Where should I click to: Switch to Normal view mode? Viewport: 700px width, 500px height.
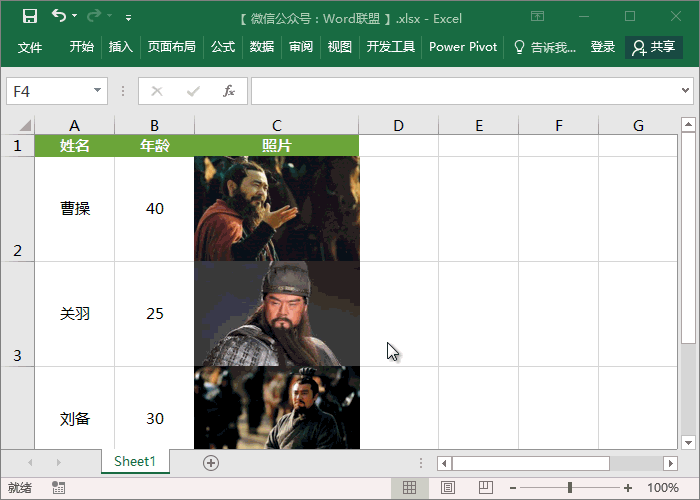pyautogui.click(x=409, y=487)
